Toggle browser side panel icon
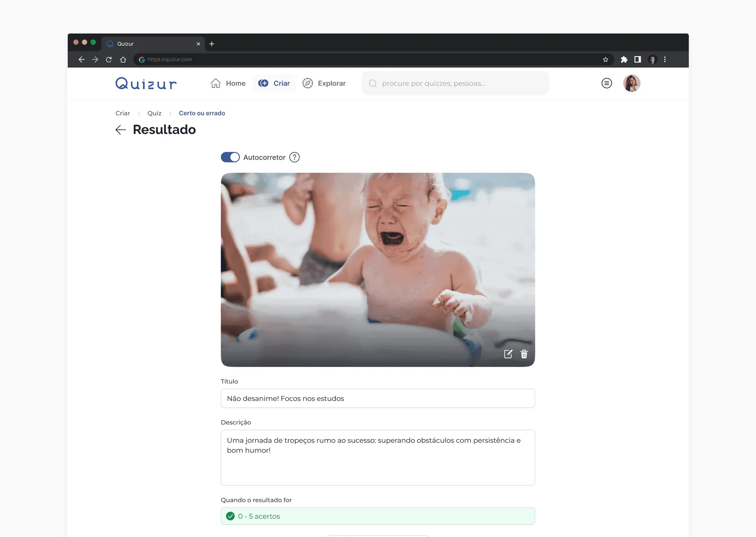Viewport: 756px width, 537px height. coord(637,59)
